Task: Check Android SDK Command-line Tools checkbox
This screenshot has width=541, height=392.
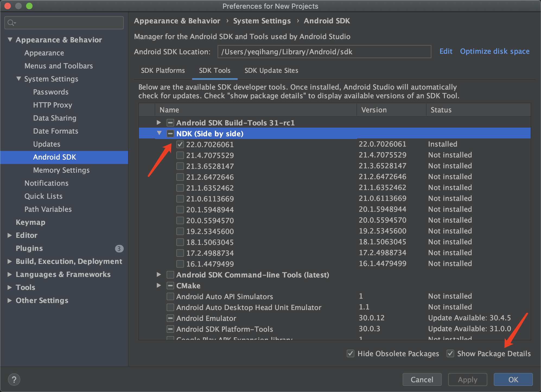Action: pos(170,275)
